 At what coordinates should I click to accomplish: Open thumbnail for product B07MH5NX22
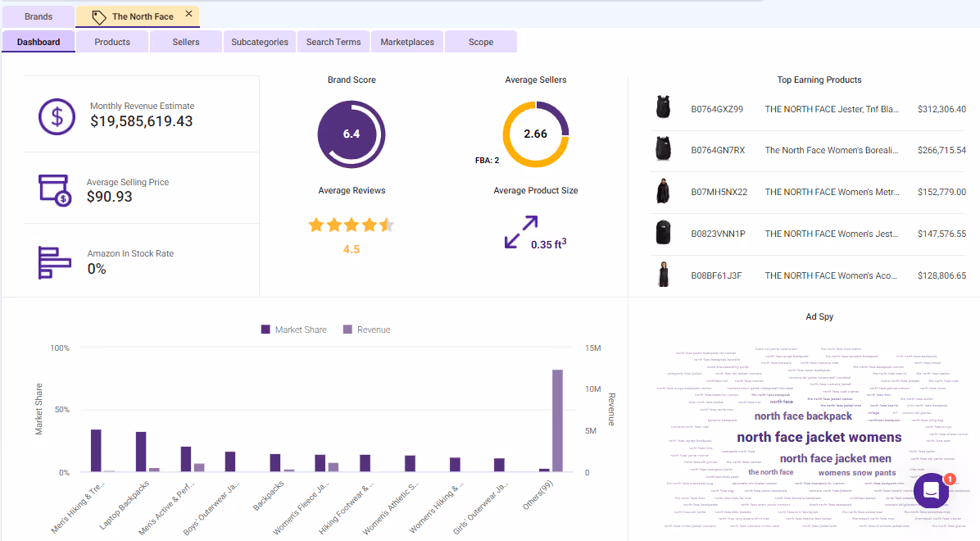click(663, 191)
